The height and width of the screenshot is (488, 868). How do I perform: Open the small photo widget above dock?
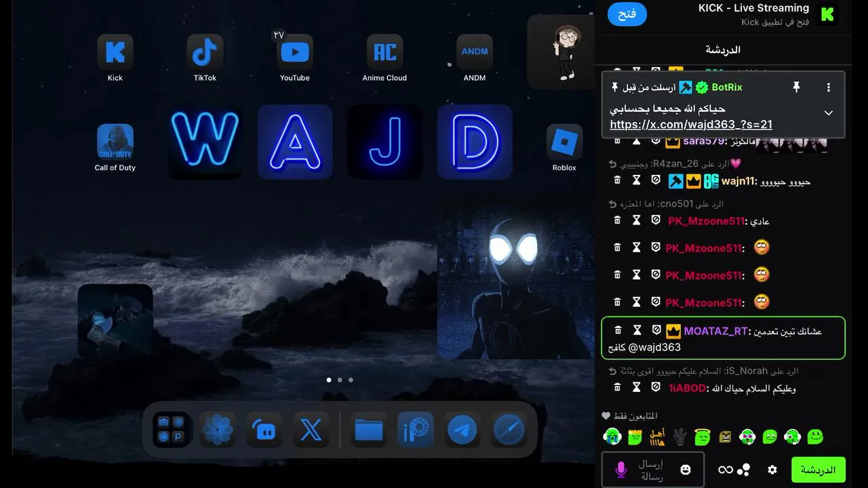coord(115,321)
